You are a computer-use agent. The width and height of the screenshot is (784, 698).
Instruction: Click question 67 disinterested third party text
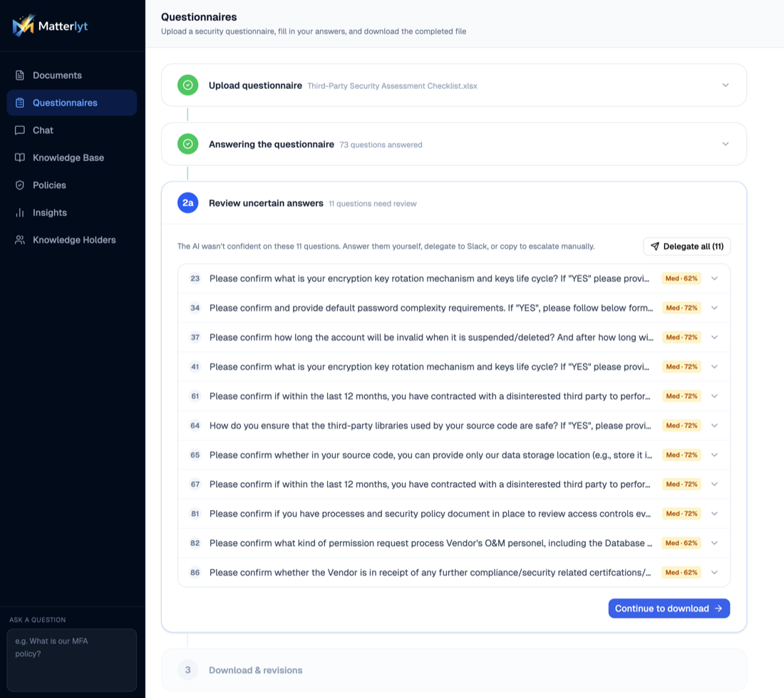coord(430,484)
